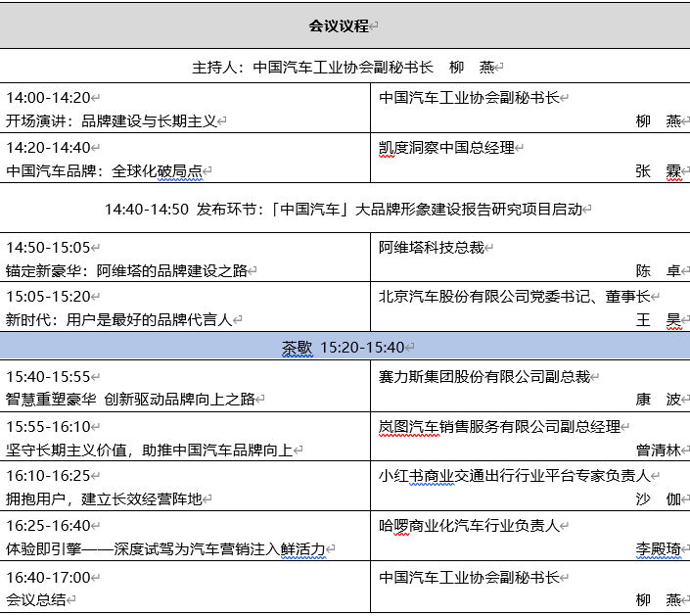The height and width of the screenshot is (616, 690).
Task: Click the 14:40-14:50 发布环节 row
Action: point(345,210)
